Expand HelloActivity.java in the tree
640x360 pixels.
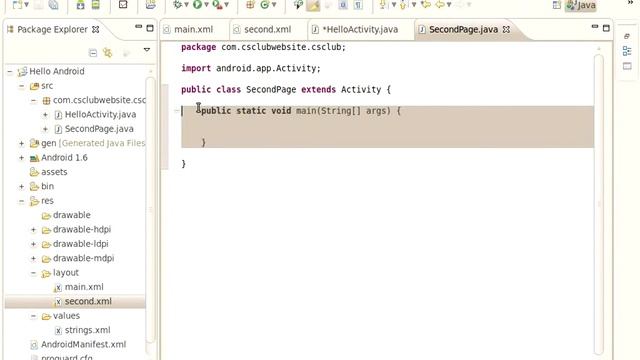(x=45, y=115)
